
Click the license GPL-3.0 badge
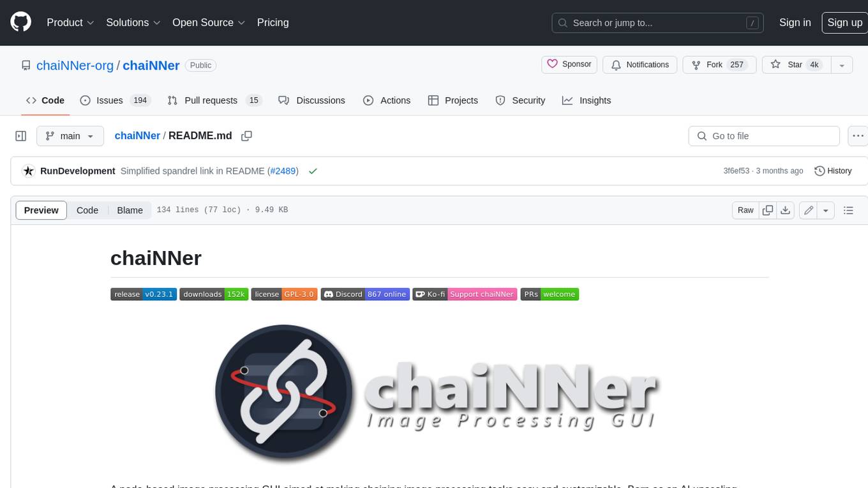click(x=284, y=294)
